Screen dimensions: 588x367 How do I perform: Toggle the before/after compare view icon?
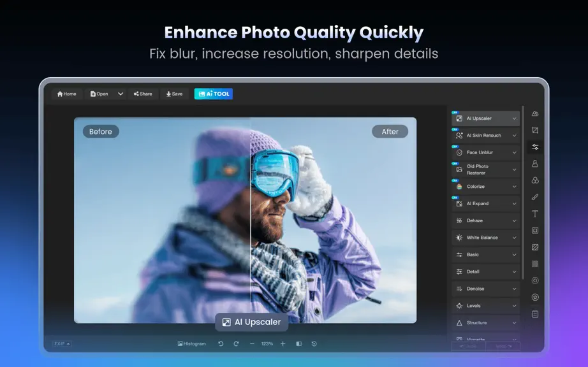pyautogui.click(x=299, y=344)
